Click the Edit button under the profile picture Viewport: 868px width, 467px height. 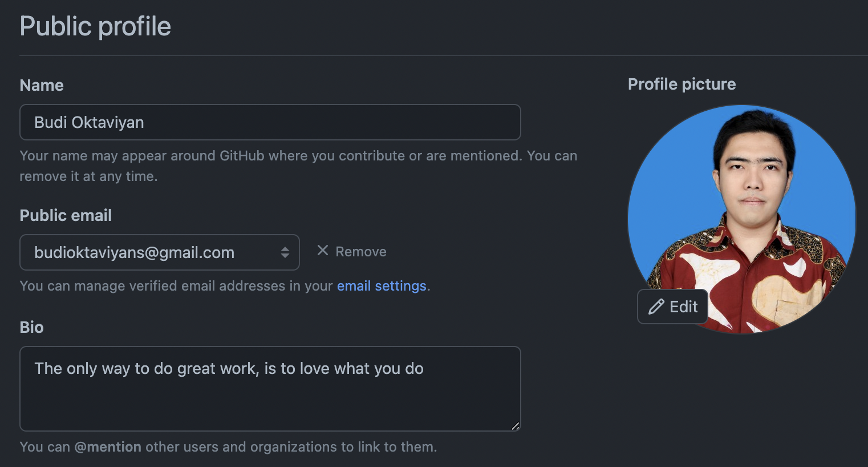pos(672,307)
